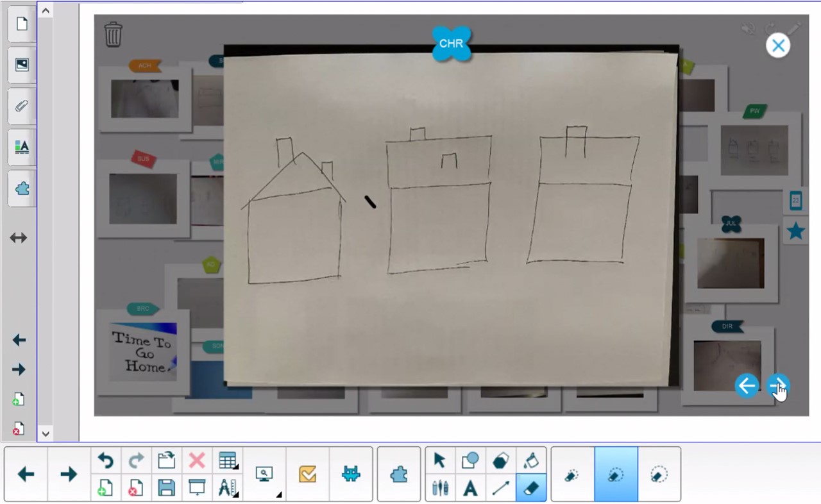Image resolution: width=821 pixels, height=504 pixels.
Task: Select the Connector line tool
Action: (x=501, y=489)
